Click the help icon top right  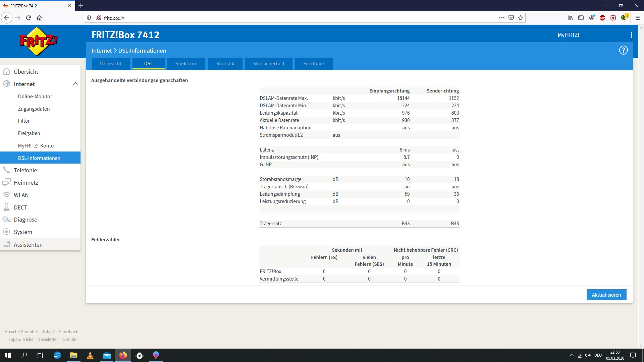click(x=623, y=50)
